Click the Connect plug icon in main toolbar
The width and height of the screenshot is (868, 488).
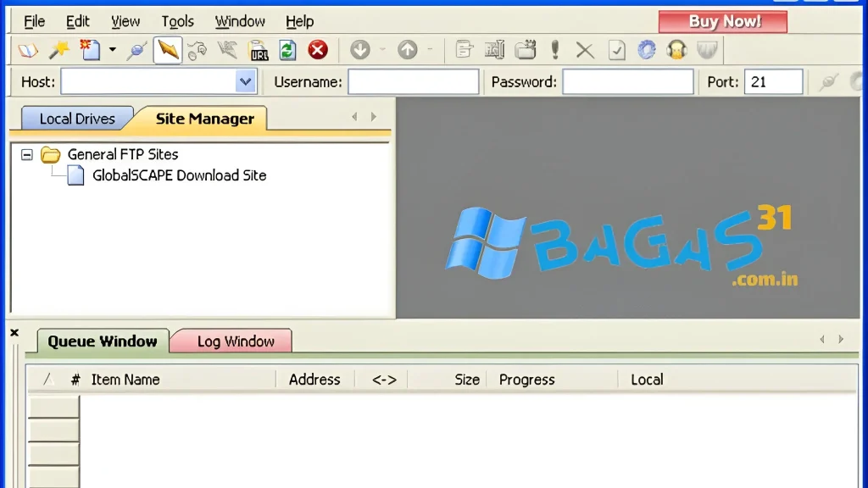pyautogui.click(x=136, y=50)
